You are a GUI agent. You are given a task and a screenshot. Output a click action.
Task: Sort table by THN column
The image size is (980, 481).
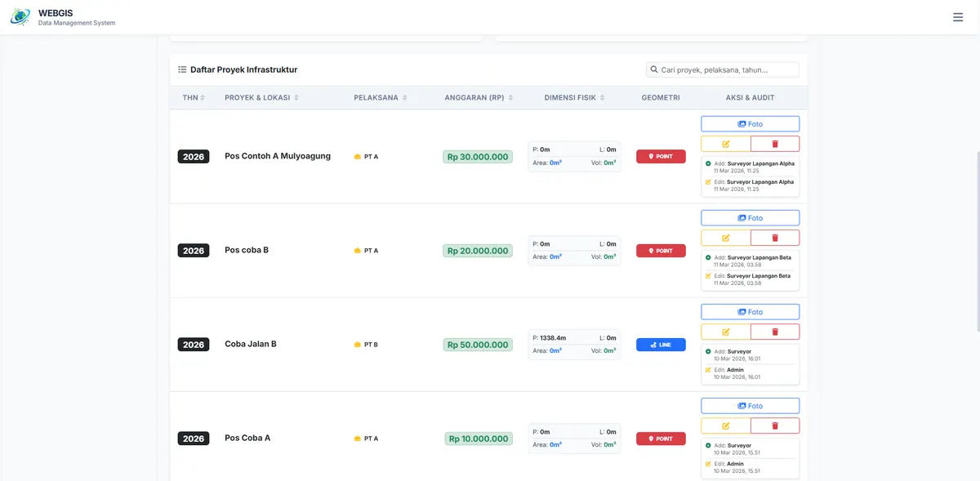194,98
